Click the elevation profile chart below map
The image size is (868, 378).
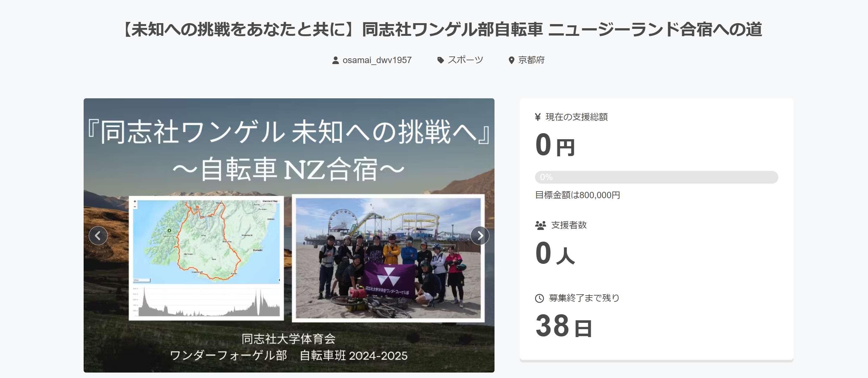click(206, 302)
